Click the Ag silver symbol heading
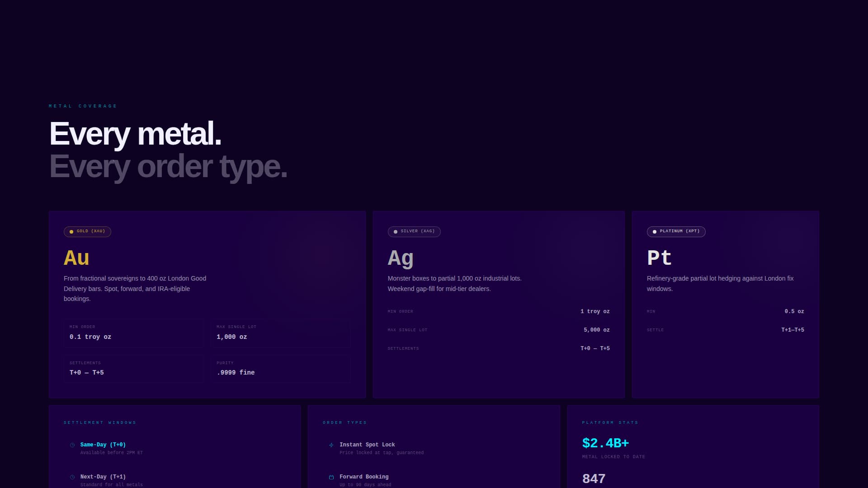This screenshot has height=488, width=868. (x=401, y=258)
